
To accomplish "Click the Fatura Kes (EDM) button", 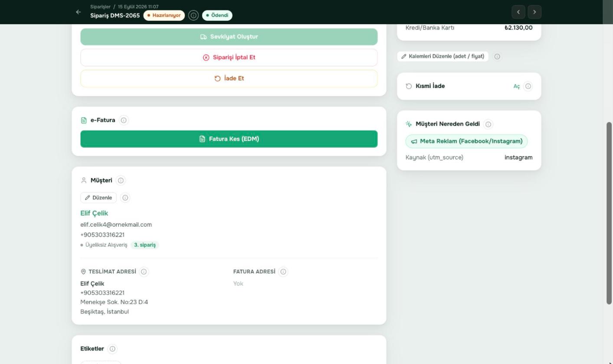I will pyautogui.click(x=229, y=139).
